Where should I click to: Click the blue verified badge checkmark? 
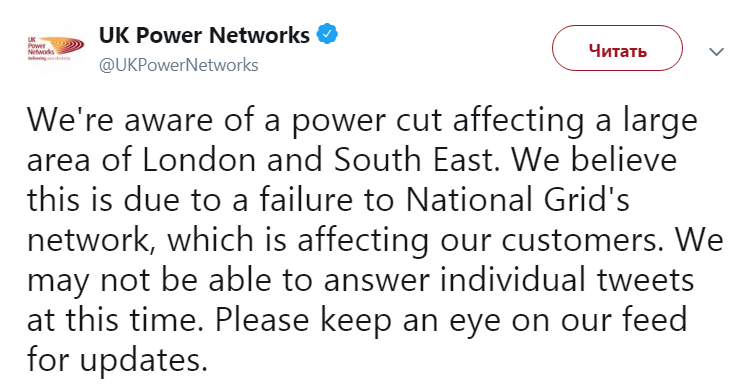coord(327,35)
